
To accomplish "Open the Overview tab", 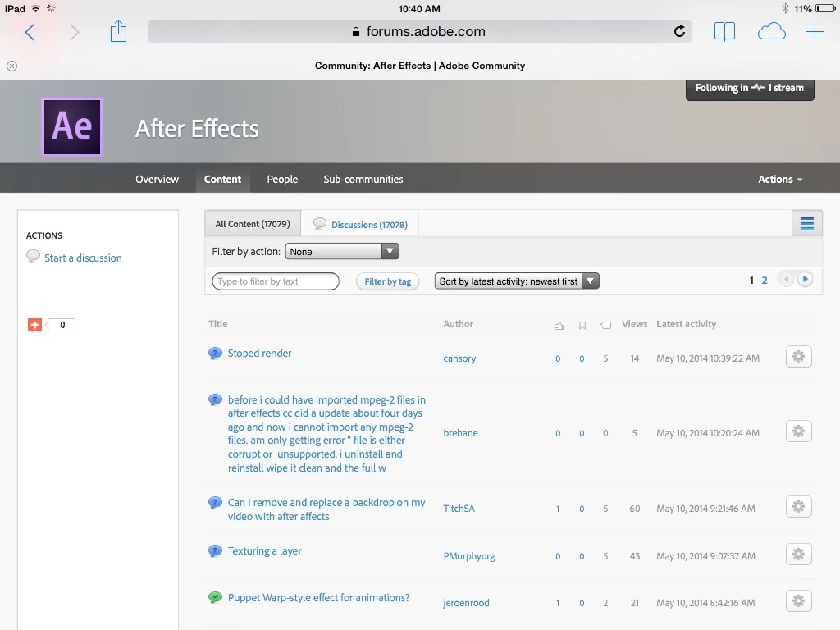I will point(157,180).
